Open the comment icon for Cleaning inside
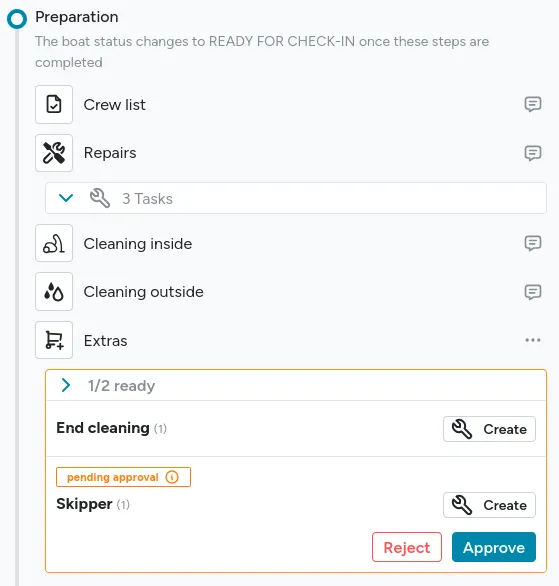Viewport: 559px width, 586px height. [x=532, y=243]
